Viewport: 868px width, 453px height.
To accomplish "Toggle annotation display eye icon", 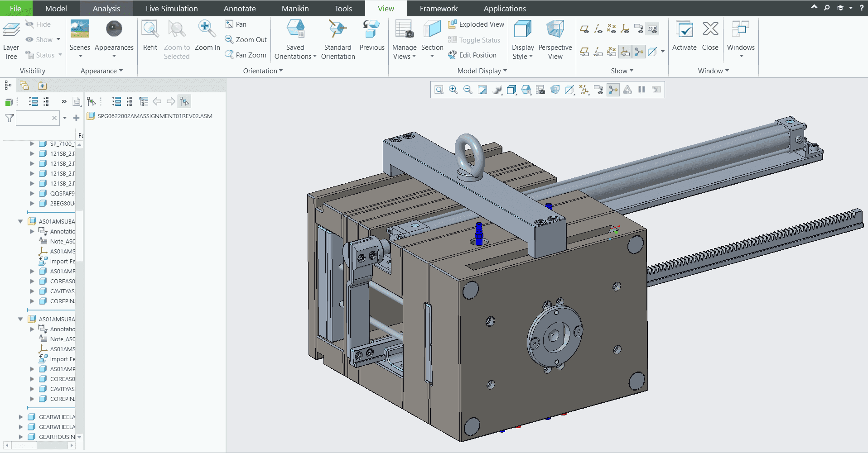I will click(x=639, y=29).
